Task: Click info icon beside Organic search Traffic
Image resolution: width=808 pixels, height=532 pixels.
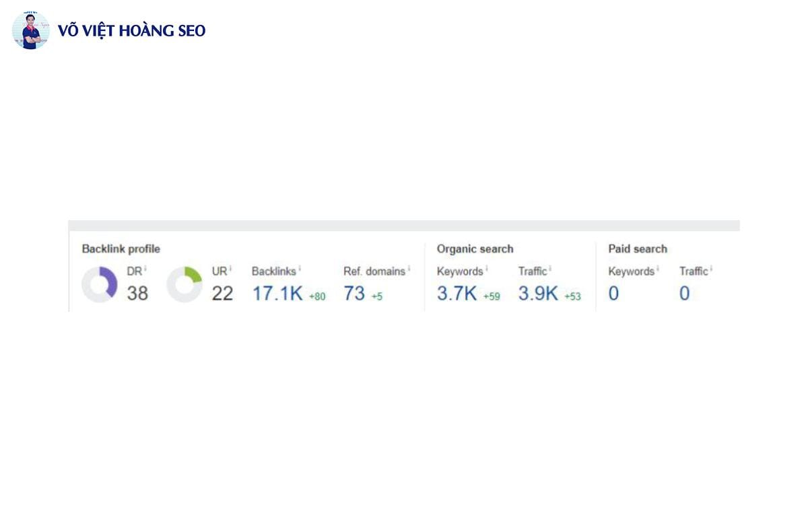Action: click(550, 269)
